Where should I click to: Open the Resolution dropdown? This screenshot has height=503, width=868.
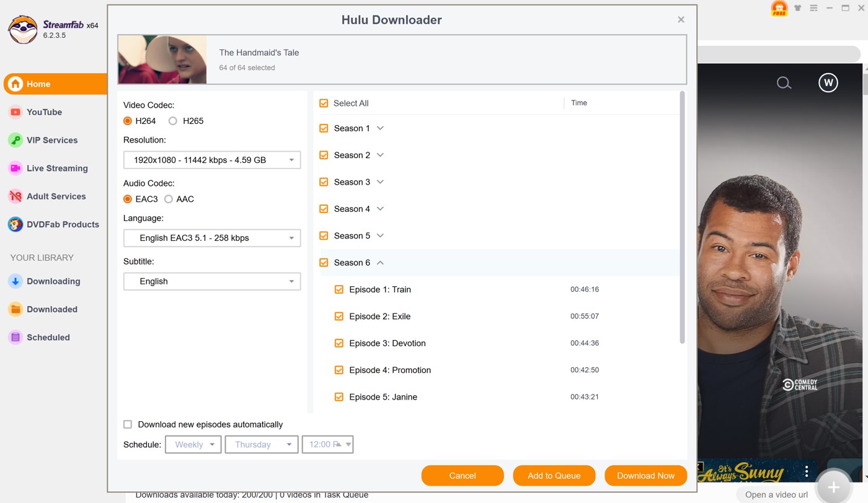(x=212, y=160)
